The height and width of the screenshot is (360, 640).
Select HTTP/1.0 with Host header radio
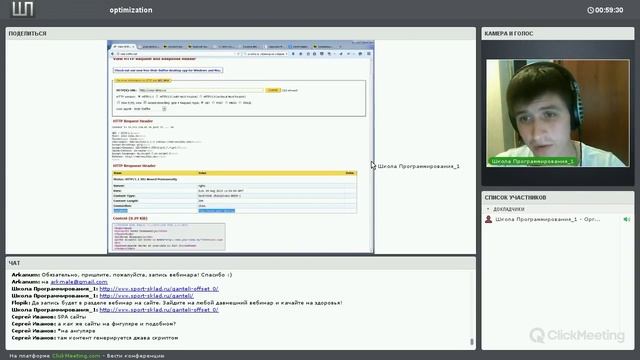pyautogui.click(x=157, y=97)
